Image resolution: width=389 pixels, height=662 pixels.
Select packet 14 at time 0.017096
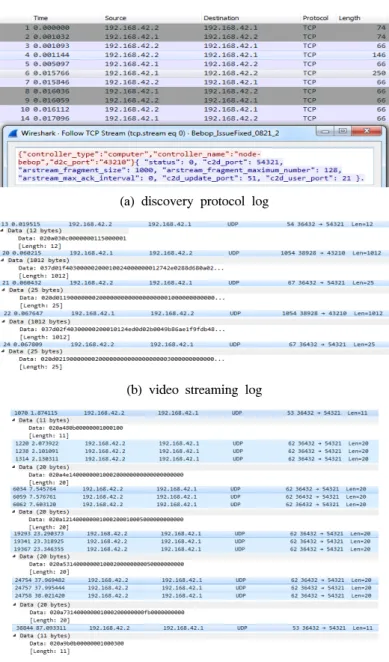pos(194,119)
